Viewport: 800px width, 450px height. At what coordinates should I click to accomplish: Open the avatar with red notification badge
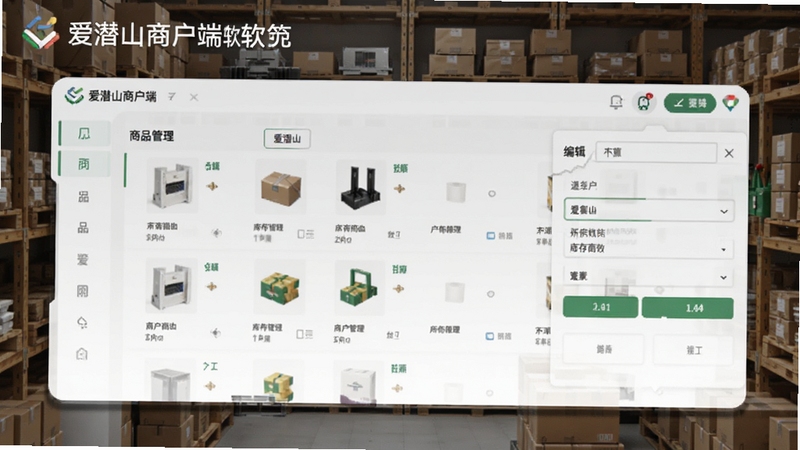(644, 103)
